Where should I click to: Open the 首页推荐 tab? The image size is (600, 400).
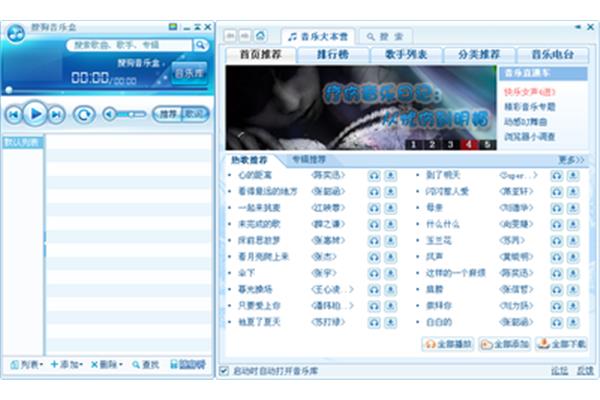click(x=260, y=55)
